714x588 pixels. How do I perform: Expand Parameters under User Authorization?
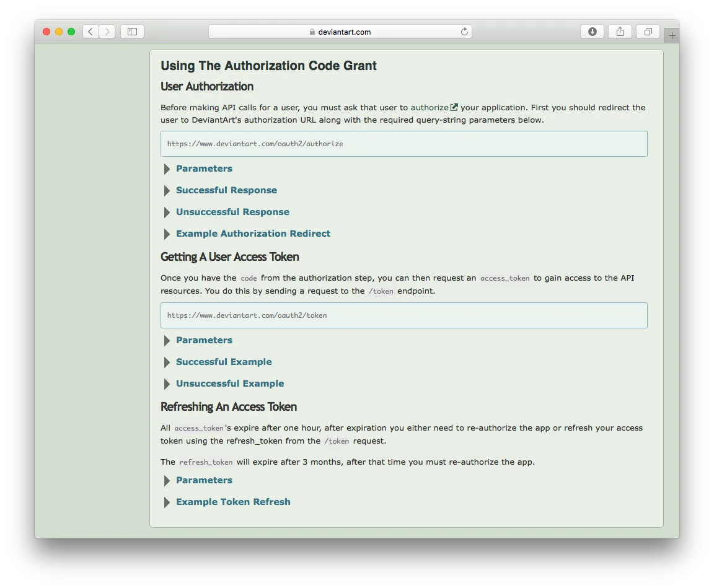click(x=204, y=169)
